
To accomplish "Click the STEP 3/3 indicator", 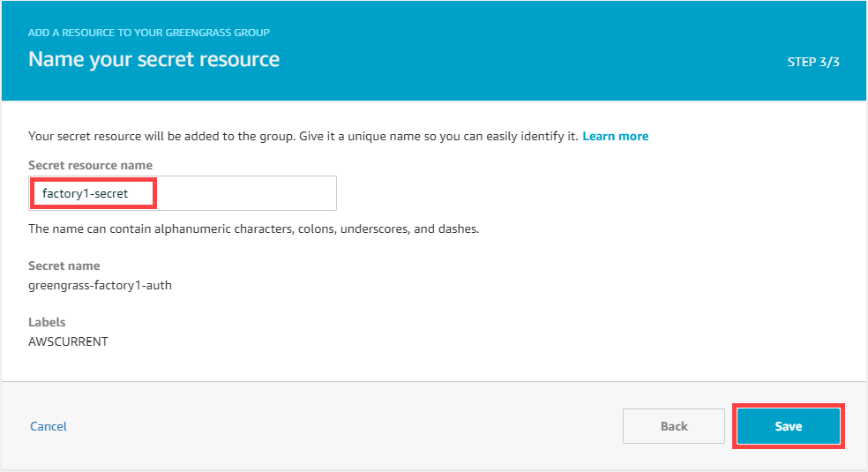I will click(x=812, y=63).
